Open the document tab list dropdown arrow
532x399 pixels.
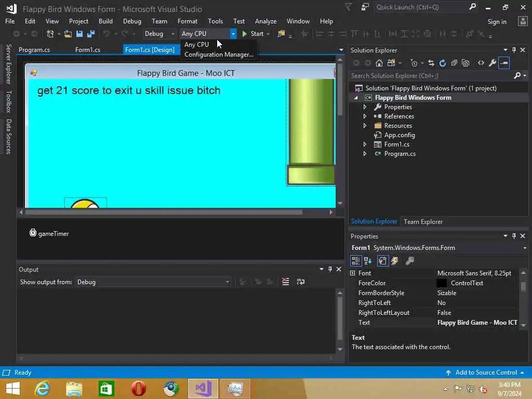click(341, 50)
